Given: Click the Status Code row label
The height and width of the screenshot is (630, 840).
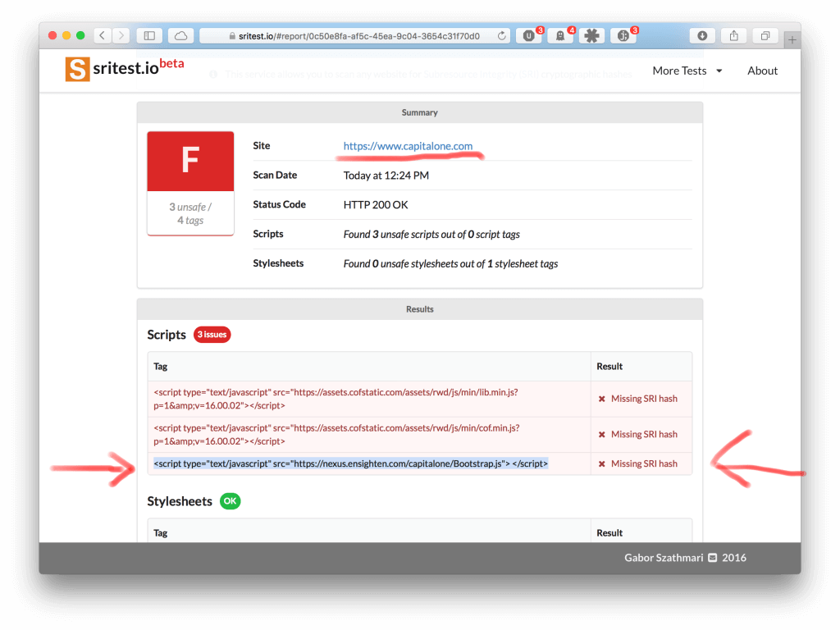Looking at the screenshot, I should [x=279, y=204].
